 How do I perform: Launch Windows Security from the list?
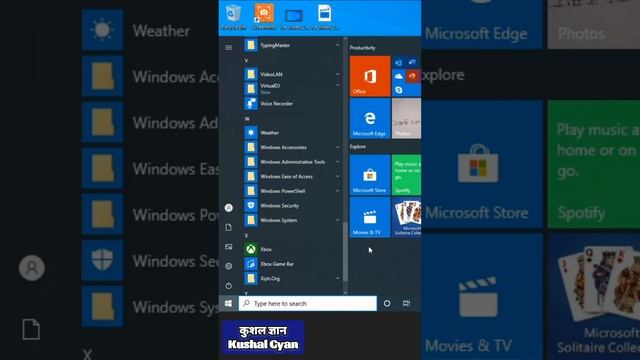(x=292, y=206)
